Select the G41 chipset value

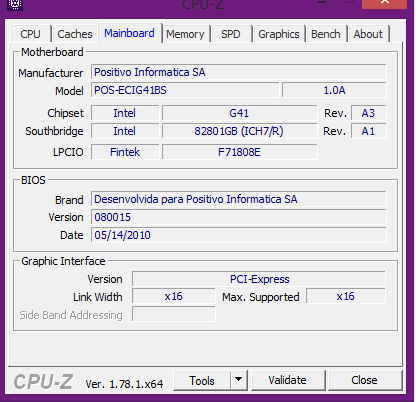tap(239, 113)
